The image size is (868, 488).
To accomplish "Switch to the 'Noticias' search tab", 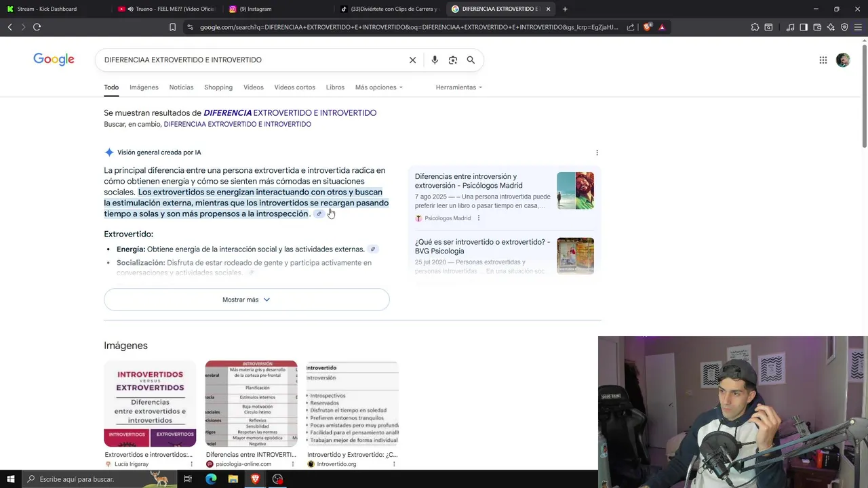I will point(181,87).
